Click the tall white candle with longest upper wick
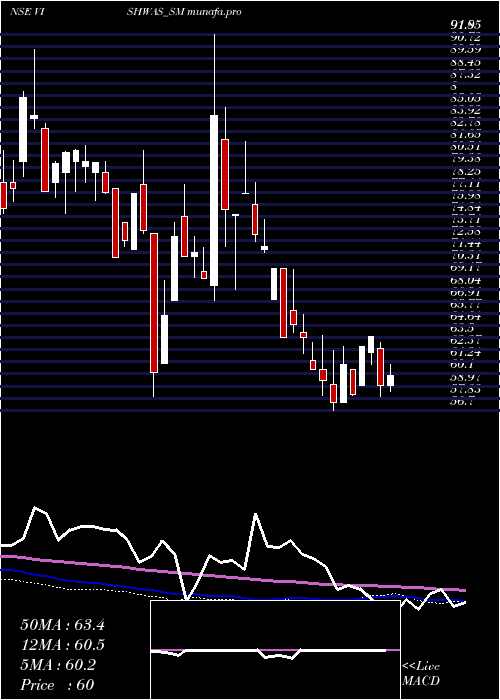This screenshot has width=500, height=700. pyautogui.click(x=214, y=200)
